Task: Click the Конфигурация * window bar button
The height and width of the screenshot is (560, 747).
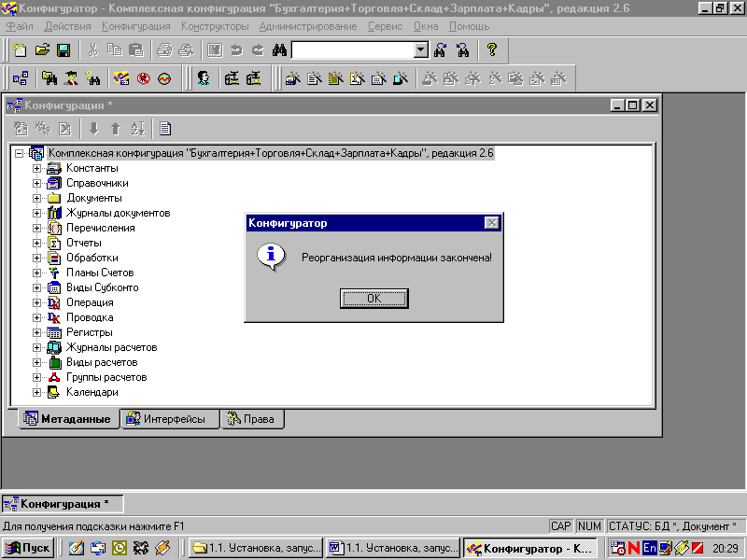Action: (63, 504)
